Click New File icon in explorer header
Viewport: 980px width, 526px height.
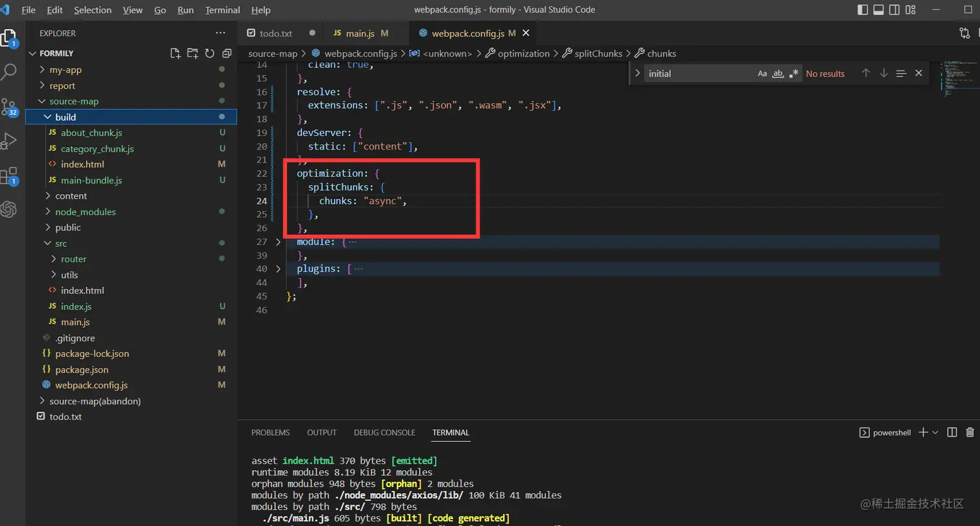pyautogui.click(x=175, y=53)
